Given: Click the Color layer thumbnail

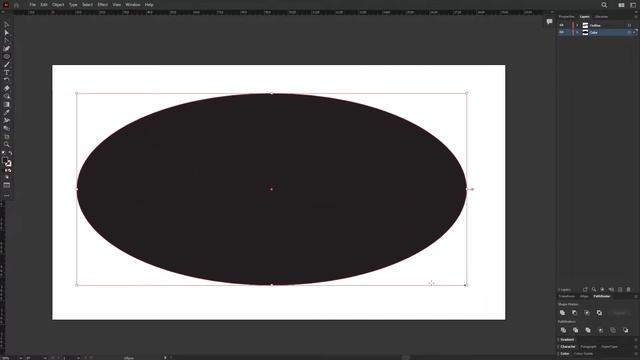Looking at the screenshot, I should pos(585,32).
